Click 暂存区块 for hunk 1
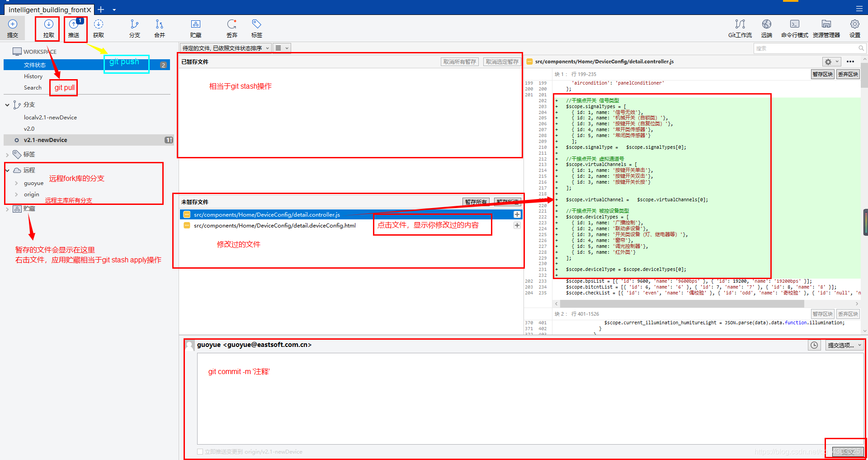 pos(822,74)
